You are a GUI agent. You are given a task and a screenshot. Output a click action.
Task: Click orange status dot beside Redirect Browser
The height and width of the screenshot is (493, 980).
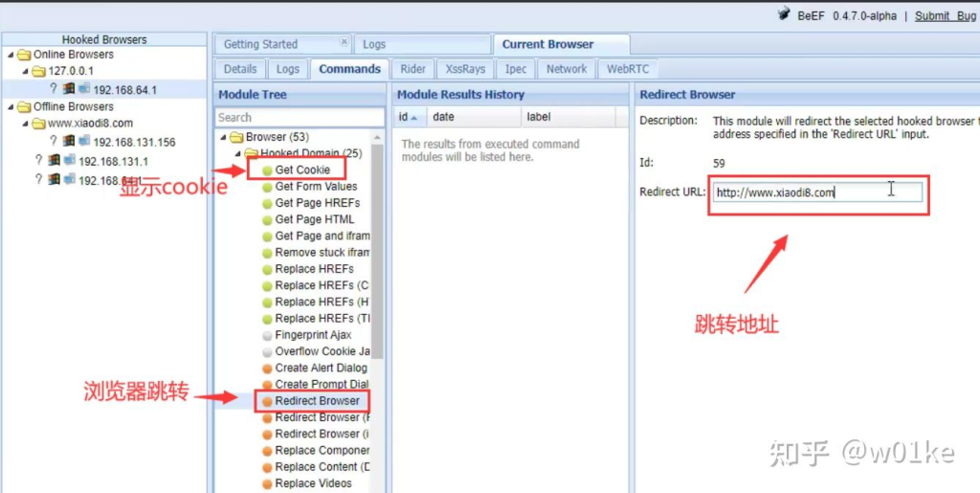[x=267, y=401]
